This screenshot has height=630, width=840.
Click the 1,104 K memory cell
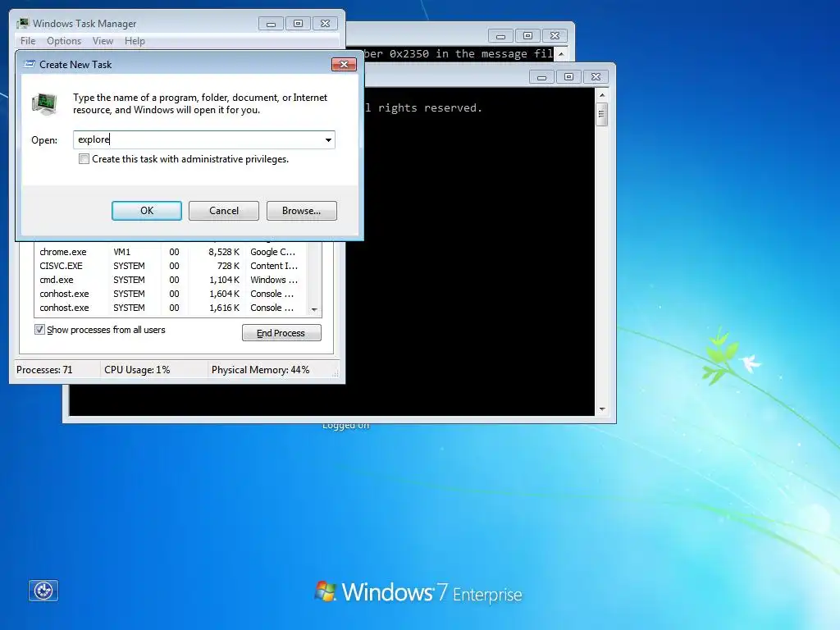click(x=224, y=280)
